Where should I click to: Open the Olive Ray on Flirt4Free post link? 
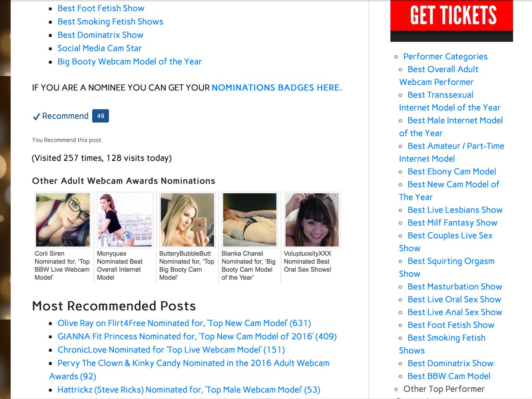pos(184,323)
